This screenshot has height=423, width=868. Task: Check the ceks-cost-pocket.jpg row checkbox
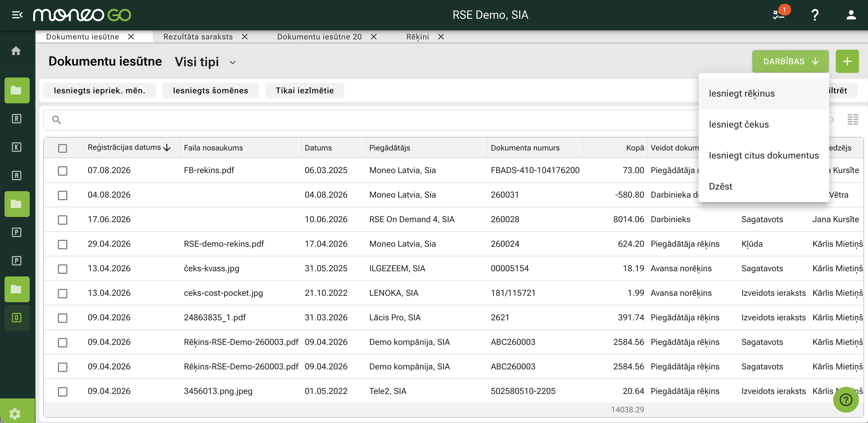[62, 294]
